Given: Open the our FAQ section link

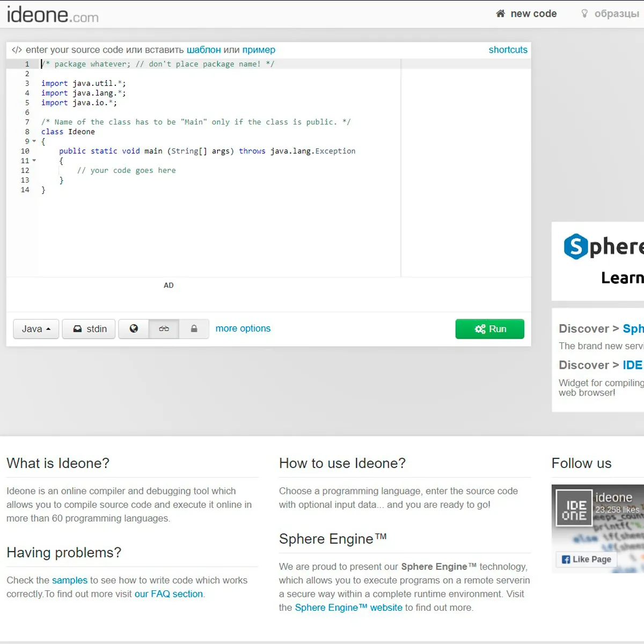Looking at the screenshot, I should (169, 594).
